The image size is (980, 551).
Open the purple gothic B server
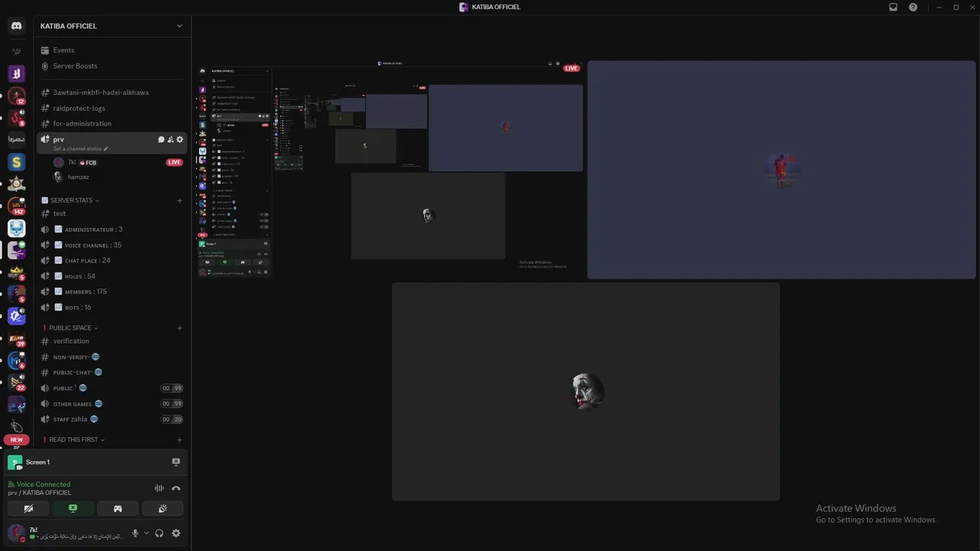(x=16, y=73)
